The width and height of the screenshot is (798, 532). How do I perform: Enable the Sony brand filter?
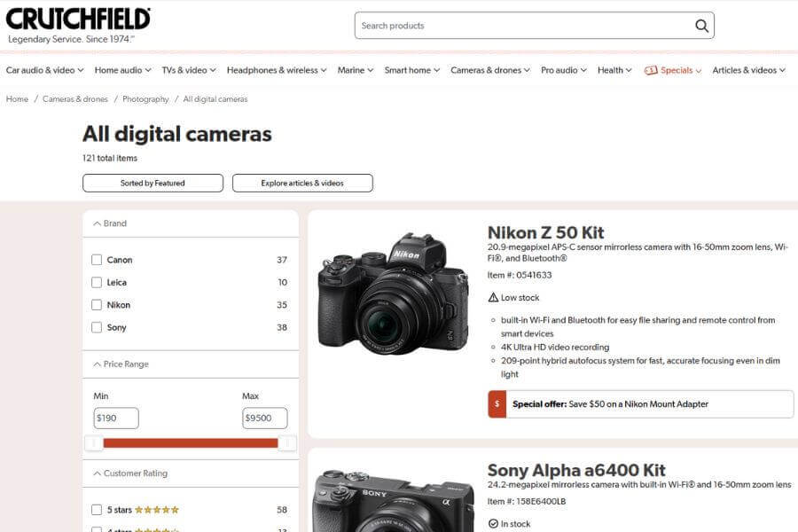coord(97,327)
